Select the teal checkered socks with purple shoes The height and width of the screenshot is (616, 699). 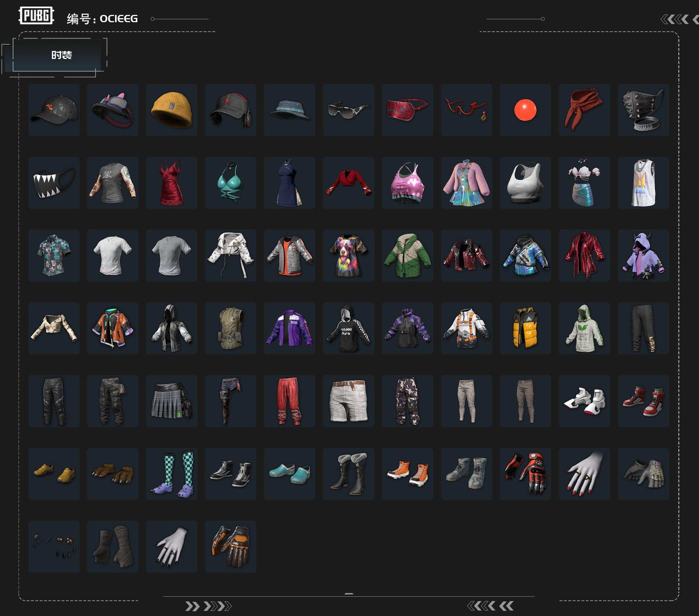pos(171,474)
